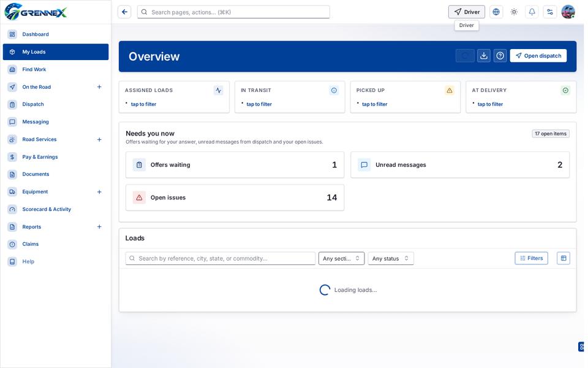This screenshot has height=368, width=588.
Task: Filter by the In Transit card
Action: coord(290,97)
